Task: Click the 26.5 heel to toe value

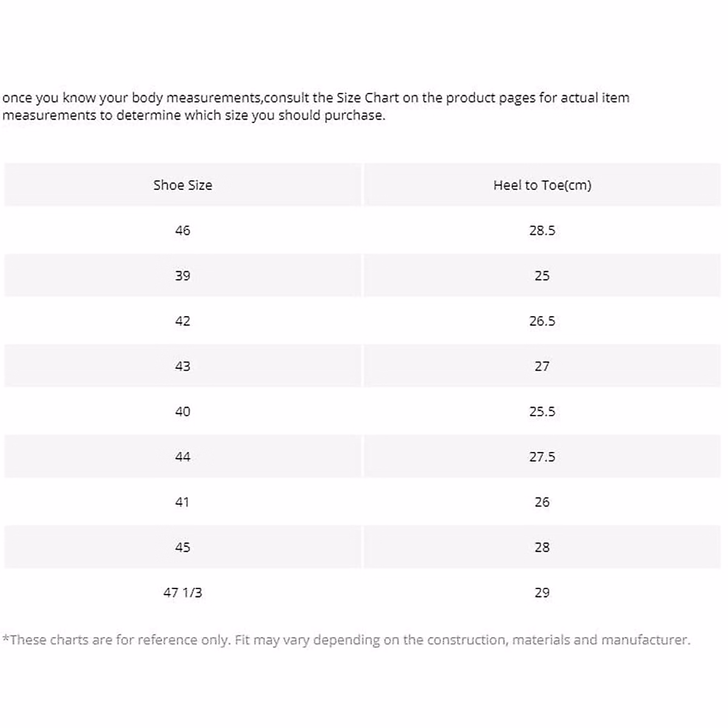Action: click(x=542, y=321)
